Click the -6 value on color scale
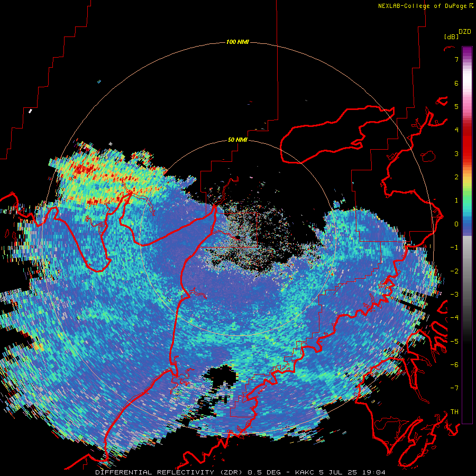This screenshot has width=476, height=476. coord(454,365)
